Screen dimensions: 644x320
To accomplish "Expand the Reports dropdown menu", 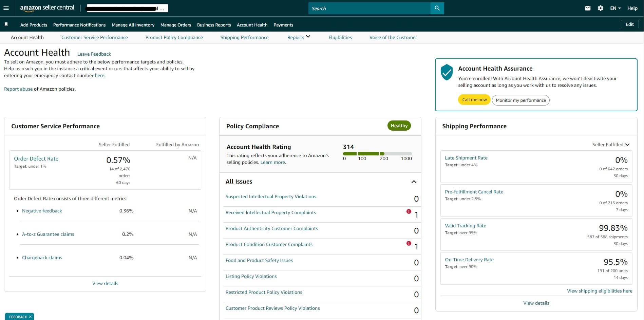I will [299, 37].
